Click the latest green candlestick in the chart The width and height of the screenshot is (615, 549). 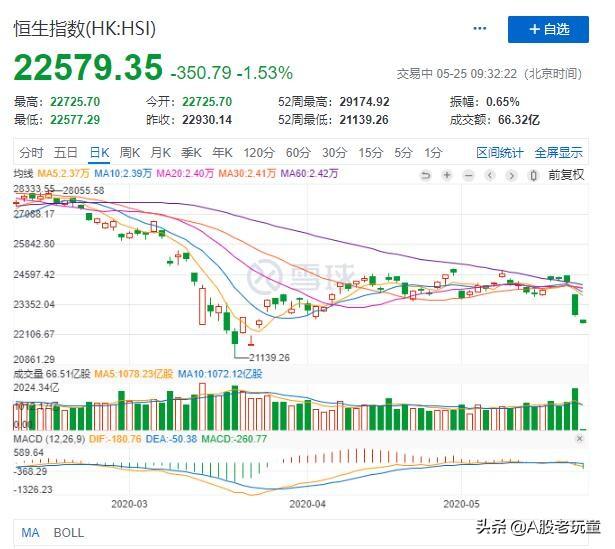pyautogui.click(x=583, y=321)
